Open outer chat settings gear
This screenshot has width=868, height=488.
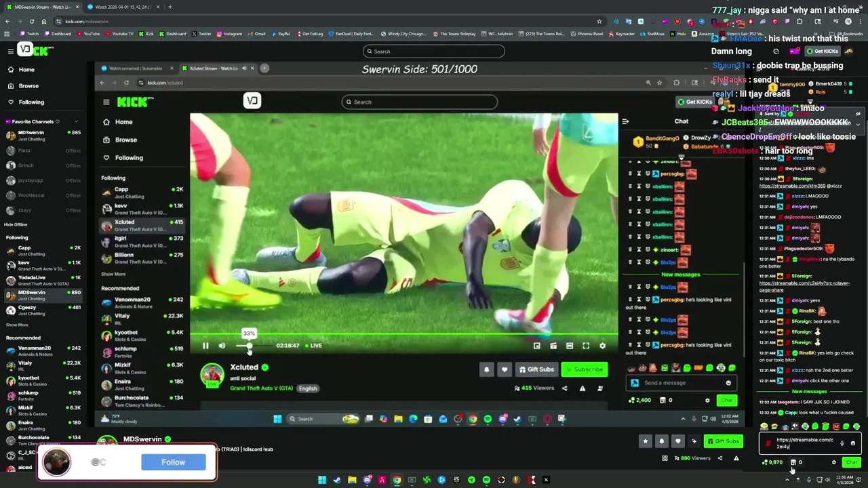834,462
